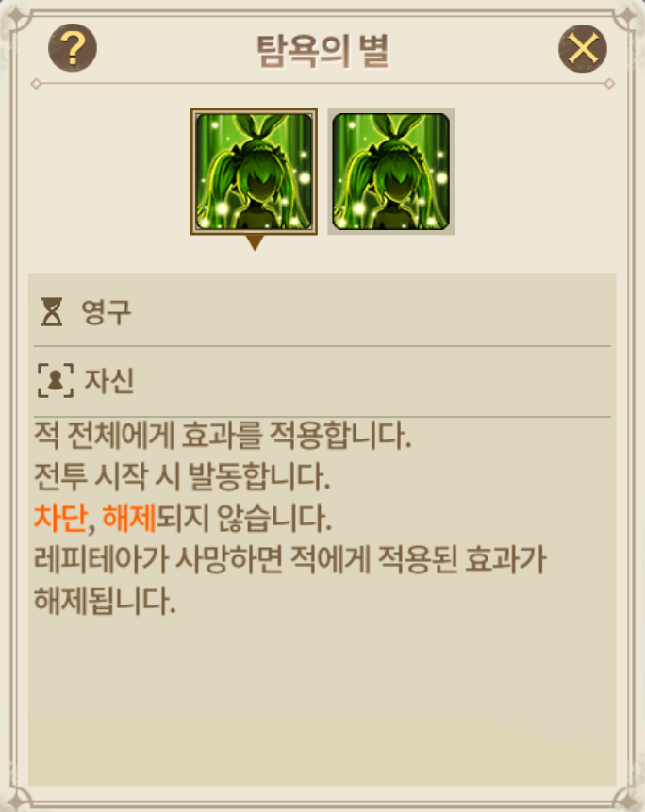Click the line 적 전체에게 효과를 적용합니다

(223, 435)
